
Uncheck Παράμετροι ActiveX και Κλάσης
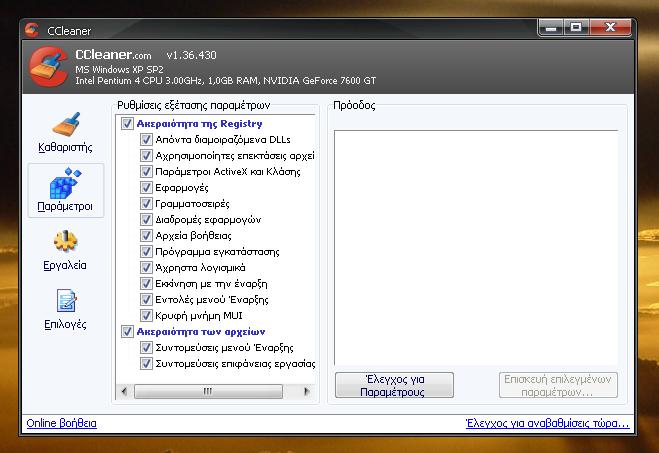(146, 171)
